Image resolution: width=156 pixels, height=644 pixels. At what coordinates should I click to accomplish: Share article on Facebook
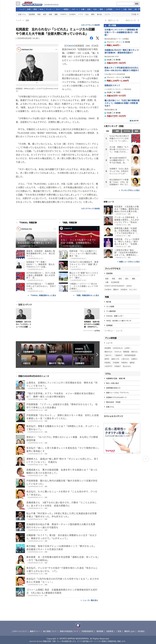point(91,38)
